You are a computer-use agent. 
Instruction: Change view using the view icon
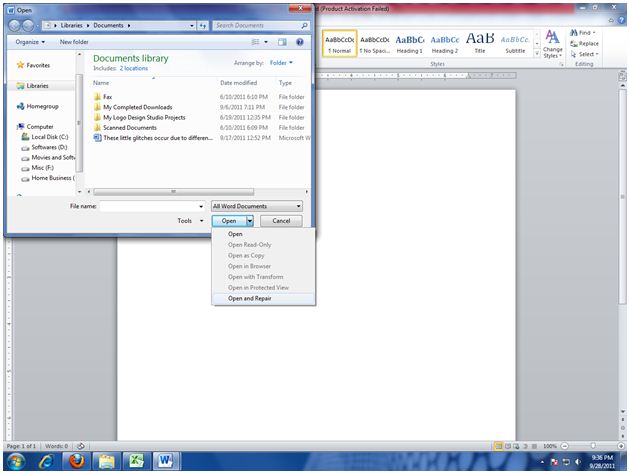[x=256, y=42]
